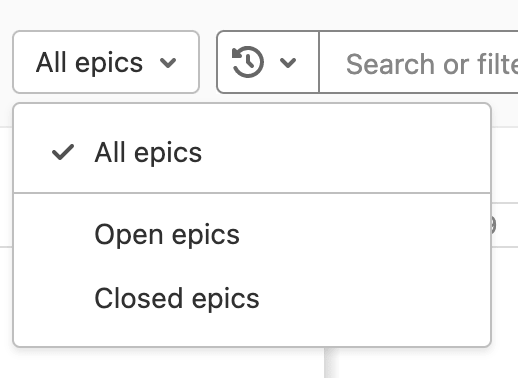Toggle the All epics filter button
This screenshot has width=518, height=378.
(x=106, y=62)
